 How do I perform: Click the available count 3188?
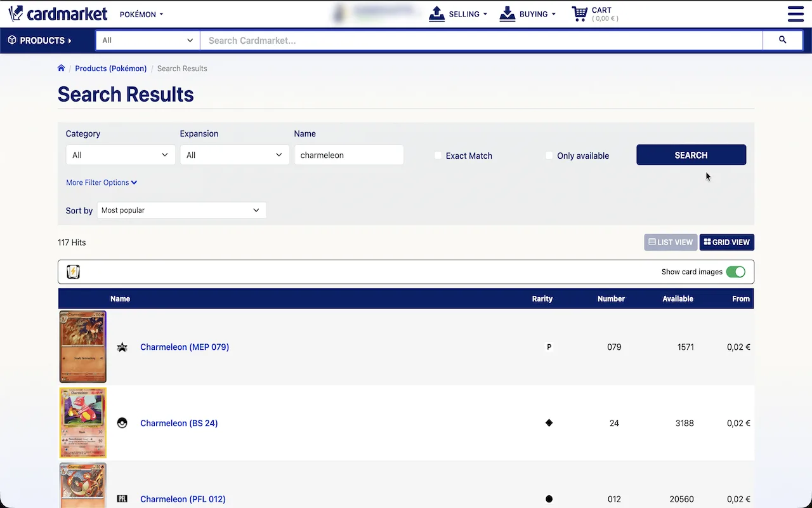(684, 423)
